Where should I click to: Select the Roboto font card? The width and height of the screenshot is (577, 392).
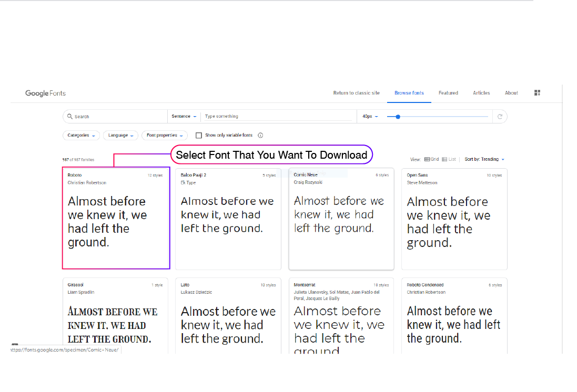116,218
